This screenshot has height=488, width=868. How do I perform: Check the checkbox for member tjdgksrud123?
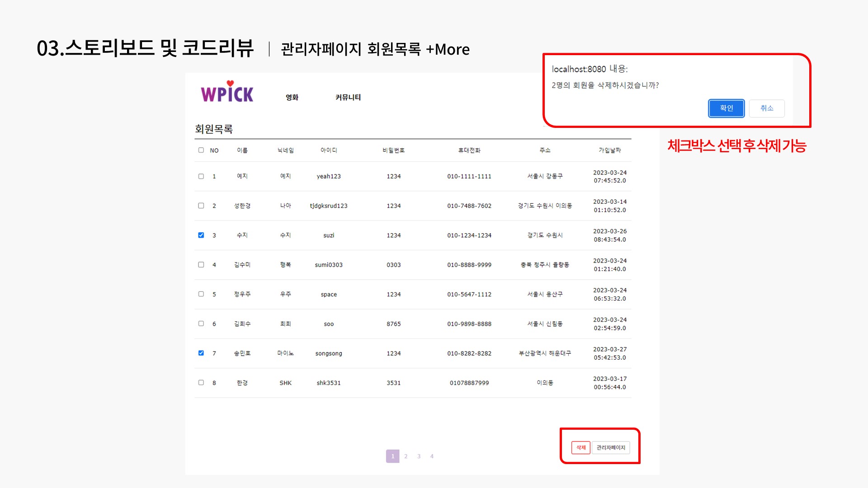201,206
